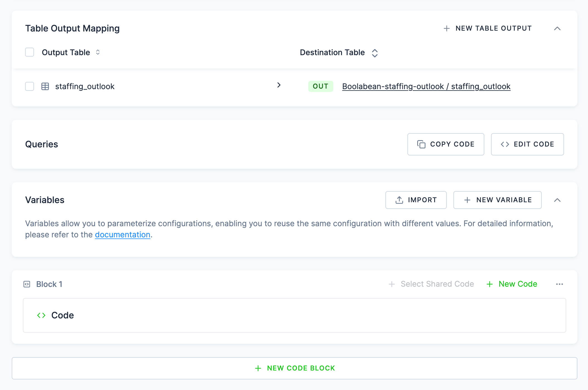Viewport: 588px width, 390px height.
Task: Open the Code item in Block 1
Action: tap(294, 315)
